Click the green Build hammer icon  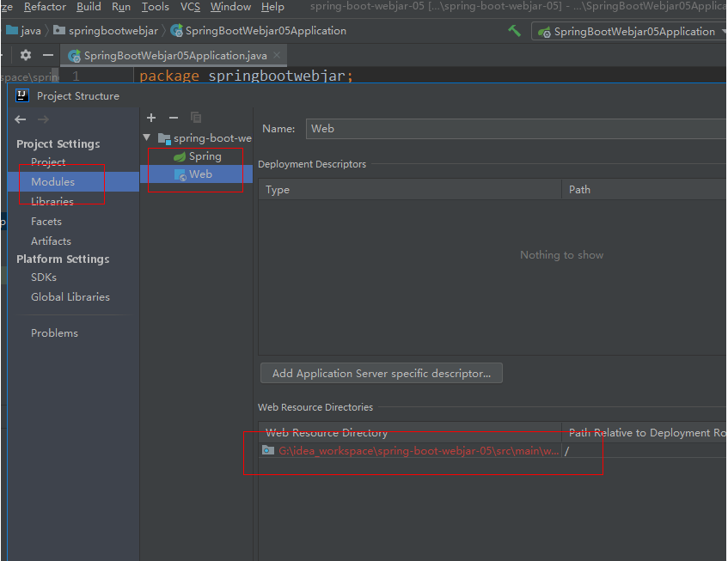514,31
